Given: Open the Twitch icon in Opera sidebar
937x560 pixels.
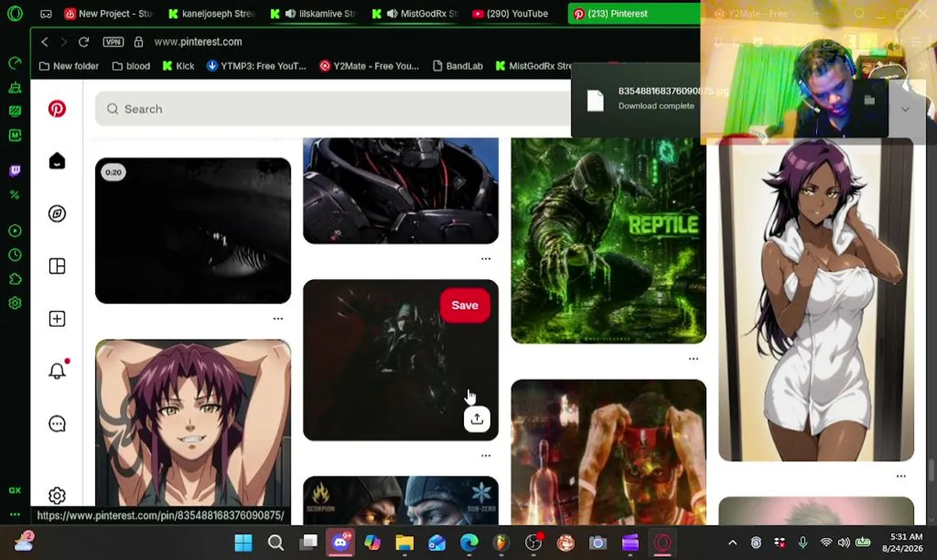Looking at the screenshot, I should coord(15,170).
